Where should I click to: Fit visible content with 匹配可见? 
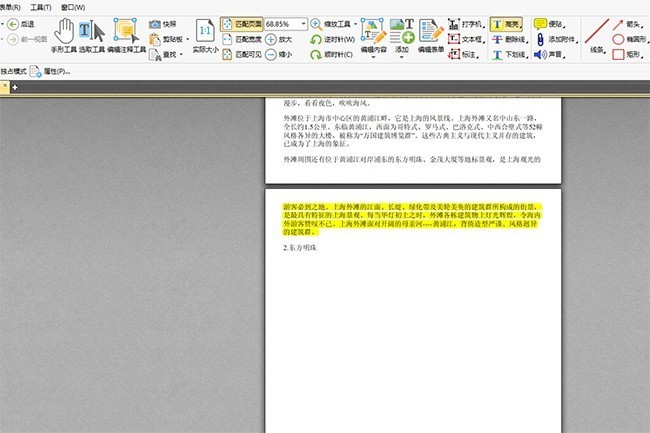pos(242,54)
